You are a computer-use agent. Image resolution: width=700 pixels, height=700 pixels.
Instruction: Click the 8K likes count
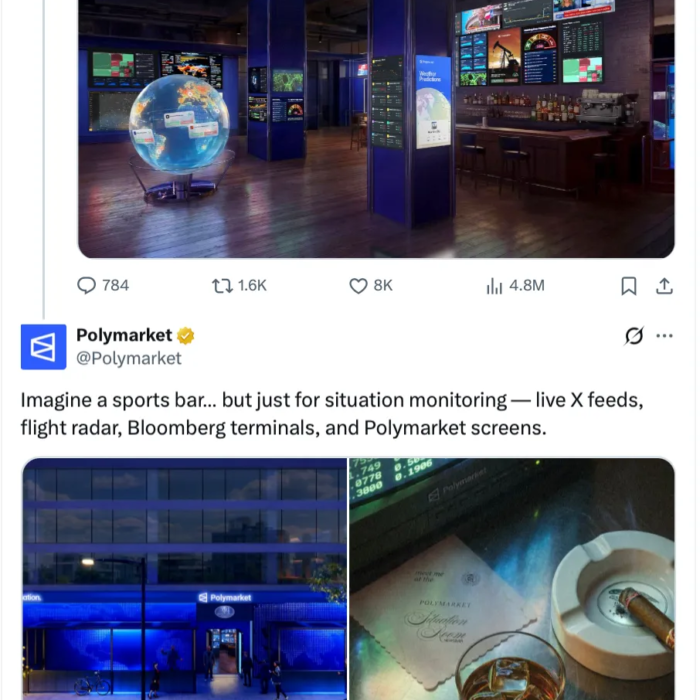click(x=383, y=286)
